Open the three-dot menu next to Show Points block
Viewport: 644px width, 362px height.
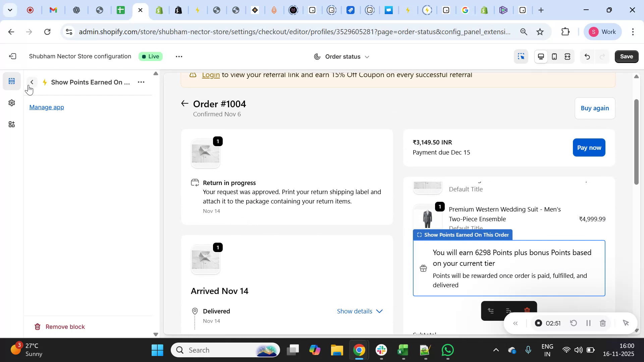[x=141, y=82]
